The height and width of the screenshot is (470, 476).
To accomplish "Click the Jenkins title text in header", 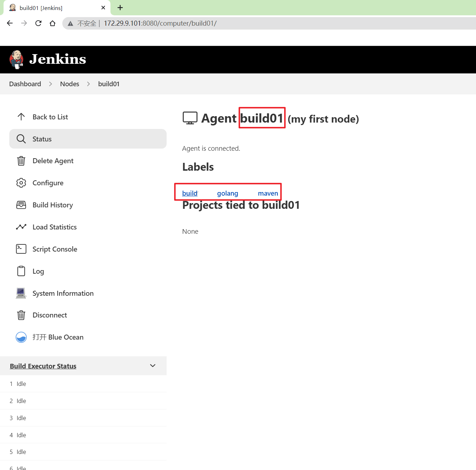I will [x=58, y=59].
